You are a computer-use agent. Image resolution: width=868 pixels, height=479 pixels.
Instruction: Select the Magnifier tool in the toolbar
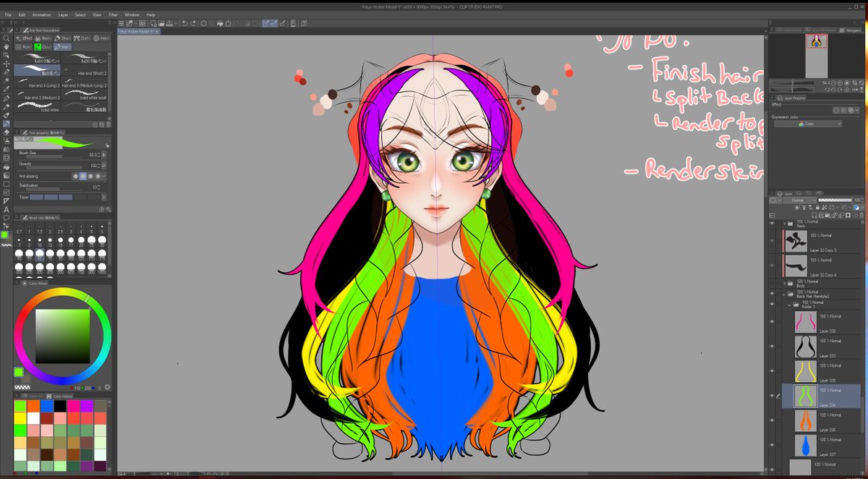click(7, 38)
